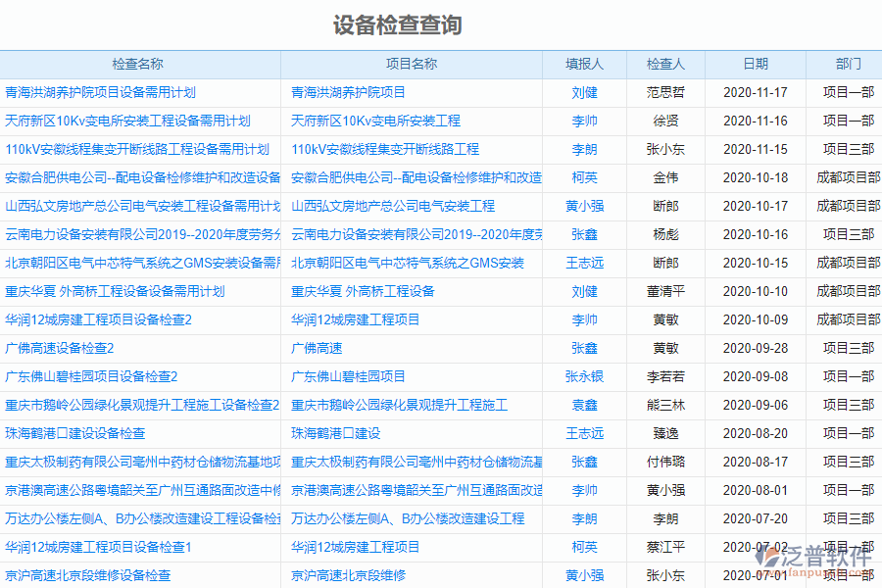Open 华润12城房建工程项目设备检查1 link
Screen dimensions: 882x588
98,547
